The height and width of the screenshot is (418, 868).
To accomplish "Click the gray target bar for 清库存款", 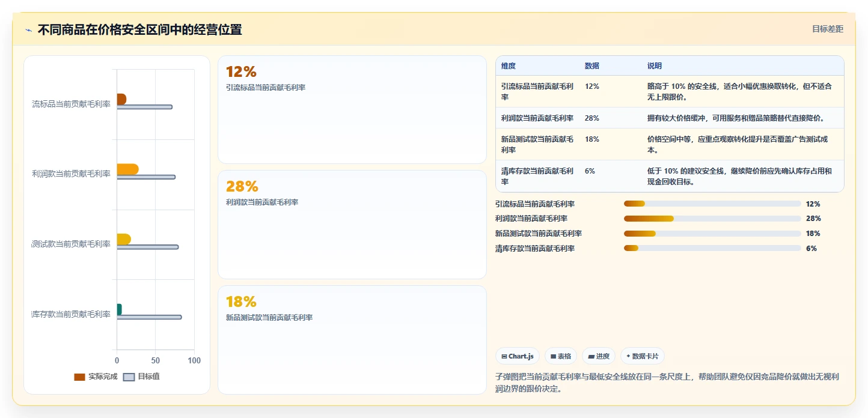I will pyautogui.click(x=149, y=317).
